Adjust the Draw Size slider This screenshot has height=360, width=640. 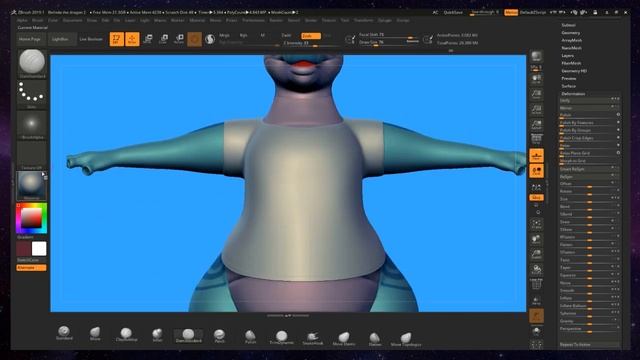coord(389,42)
